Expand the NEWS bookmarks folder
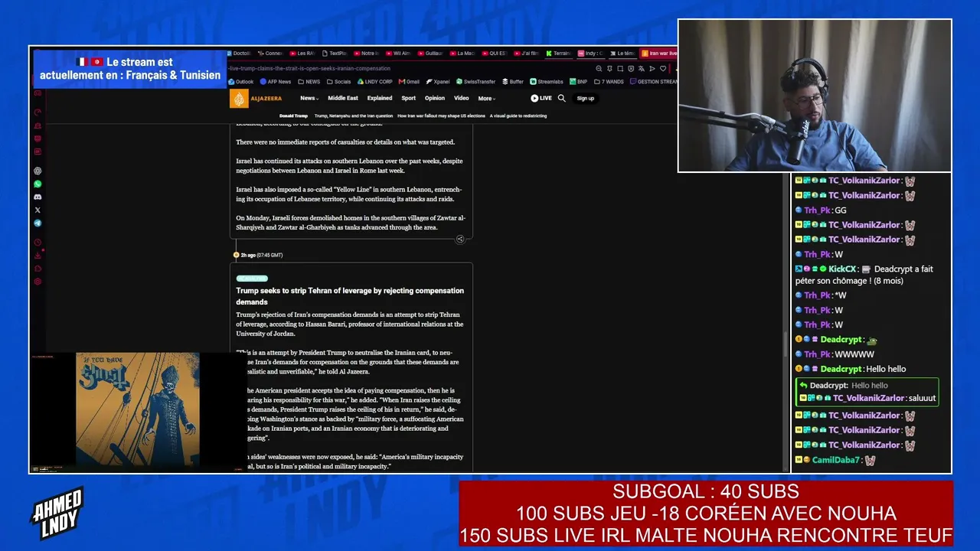980x551 pixels. (309, 81)
